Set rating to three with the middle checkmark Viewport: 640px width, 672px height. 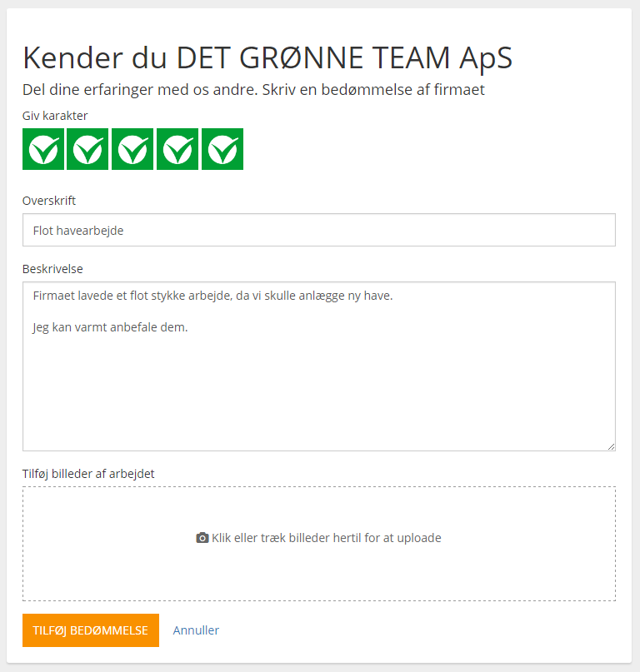tap(132, 149)
